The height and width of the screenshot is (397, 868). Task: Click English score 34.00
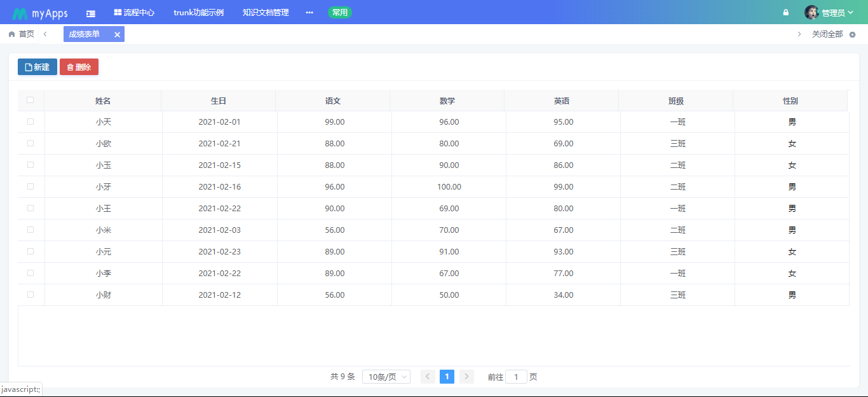(x=564, y=295)
